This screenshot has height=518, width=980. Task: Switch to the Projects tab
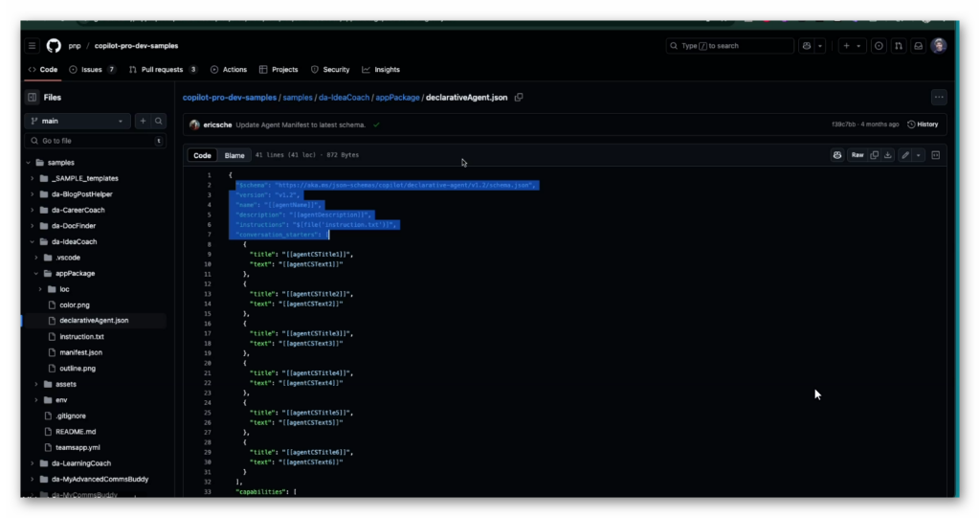click(278, 70)
